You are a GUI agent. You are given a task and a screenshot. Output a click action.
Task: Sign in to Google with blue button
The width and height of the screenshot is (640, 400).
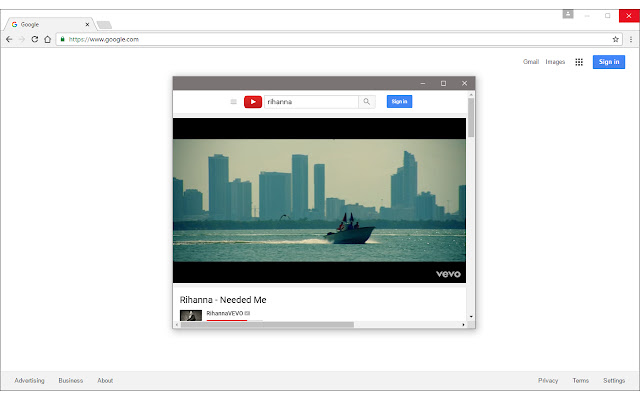(x=609, y=62)
